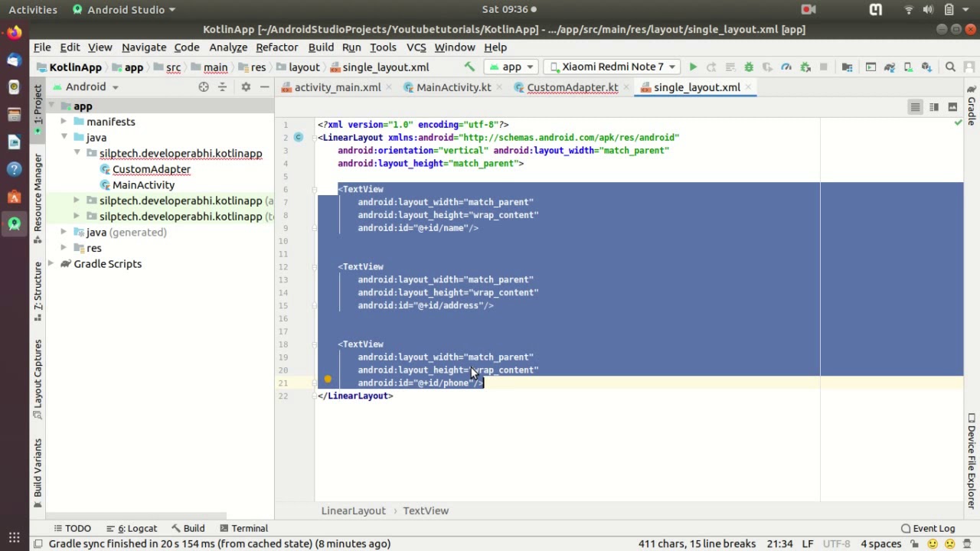This screenshot has width=980, height=551.
Task: Open the Project Structure toolbar icon
Action: tap(847, 67)
